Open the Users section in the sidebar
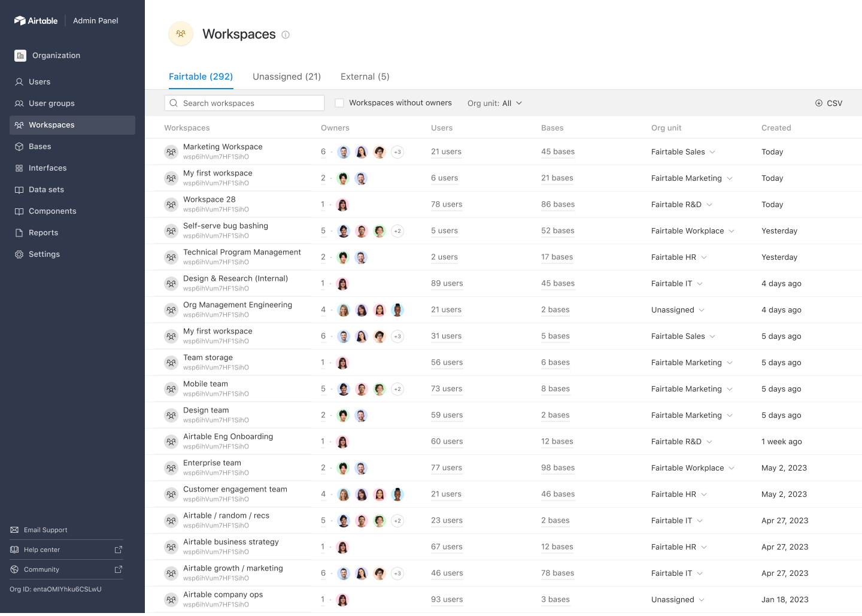The image size is (862, 616). tap(40, 81)
